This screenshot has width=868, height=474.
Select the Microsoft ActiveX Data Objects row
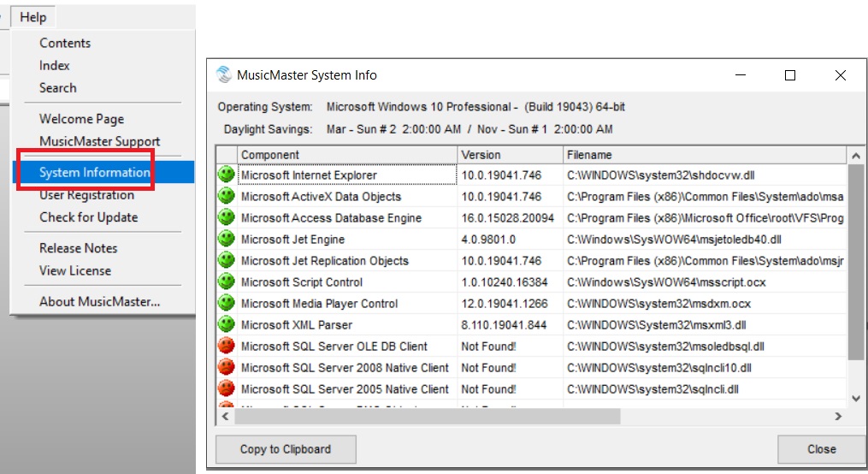coord(531,197)
